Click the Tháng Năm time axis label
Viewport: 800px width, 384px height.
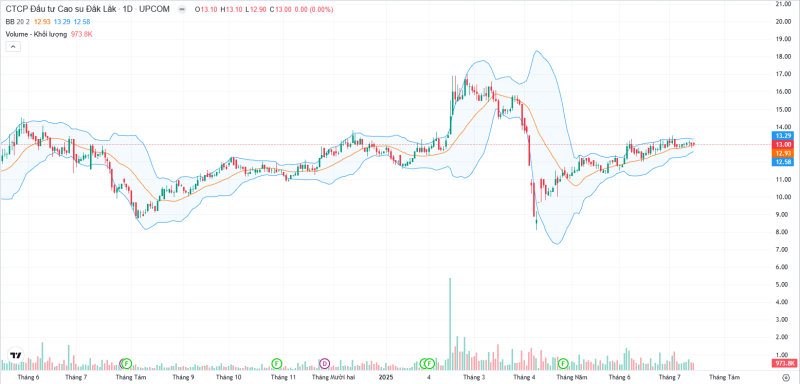pyautogui.click(x=571, y=377)
